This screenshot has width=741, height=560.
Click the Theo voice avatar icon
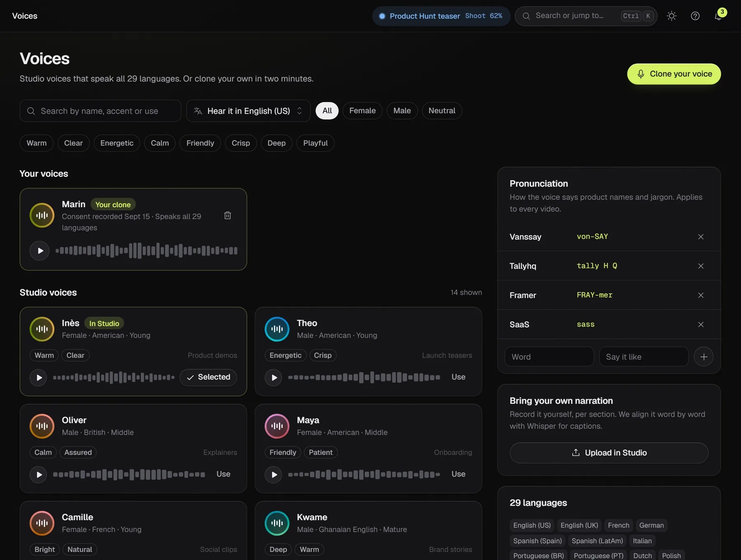tap(277, 329)
